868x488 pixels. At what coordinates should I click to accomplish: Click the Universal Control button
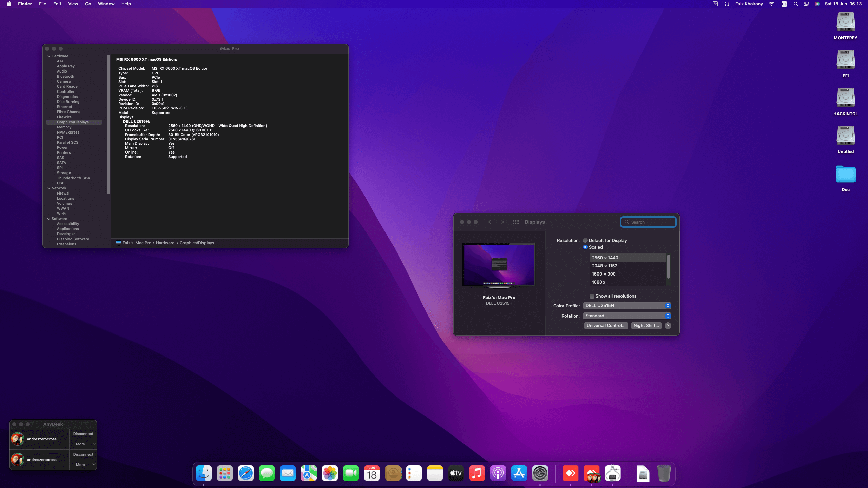(606, 326)
